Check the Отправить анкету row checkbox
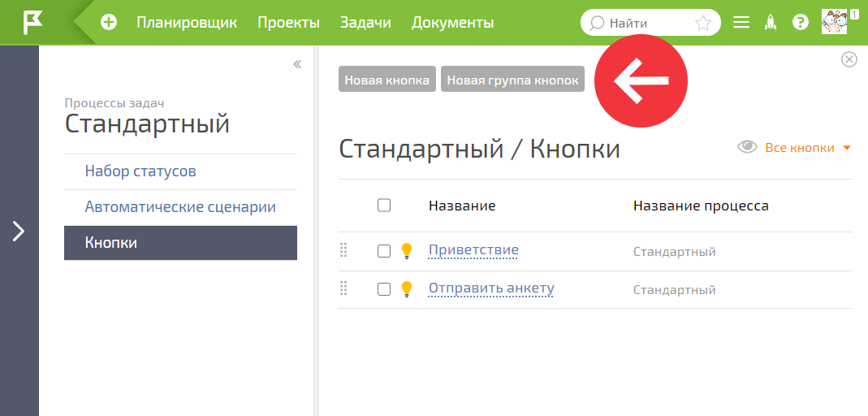 pos(383,289)
